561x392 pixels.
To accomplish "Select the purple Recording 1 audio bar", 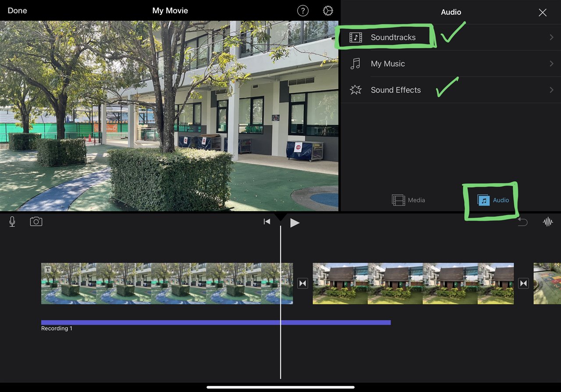I will (216, 322).
